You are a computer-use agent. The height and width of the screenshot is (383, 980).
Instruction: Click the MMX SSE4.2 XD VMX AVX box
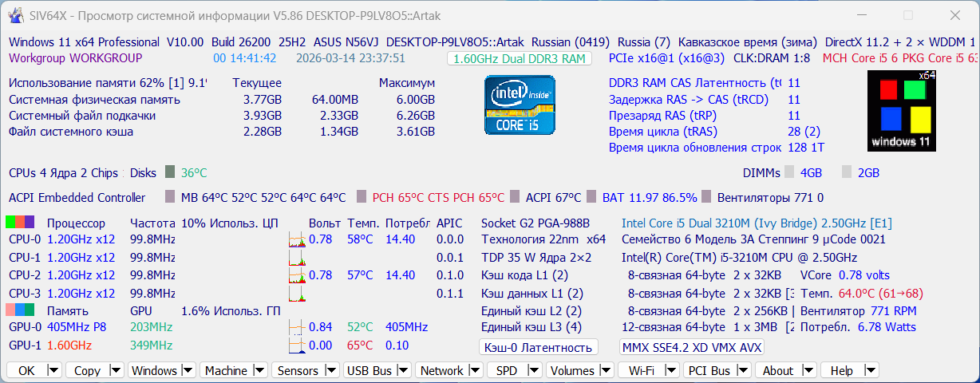coord(692,347)
